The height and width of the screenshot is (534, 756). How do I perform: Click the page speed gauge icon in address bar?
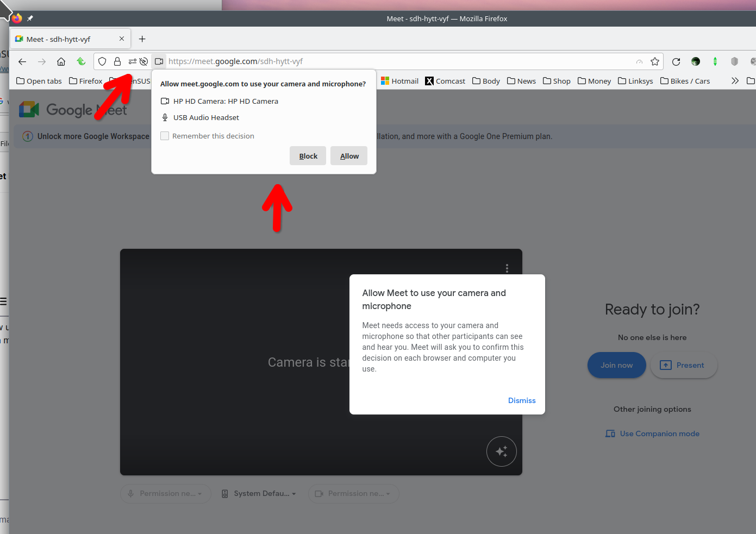tap(640, 61)
